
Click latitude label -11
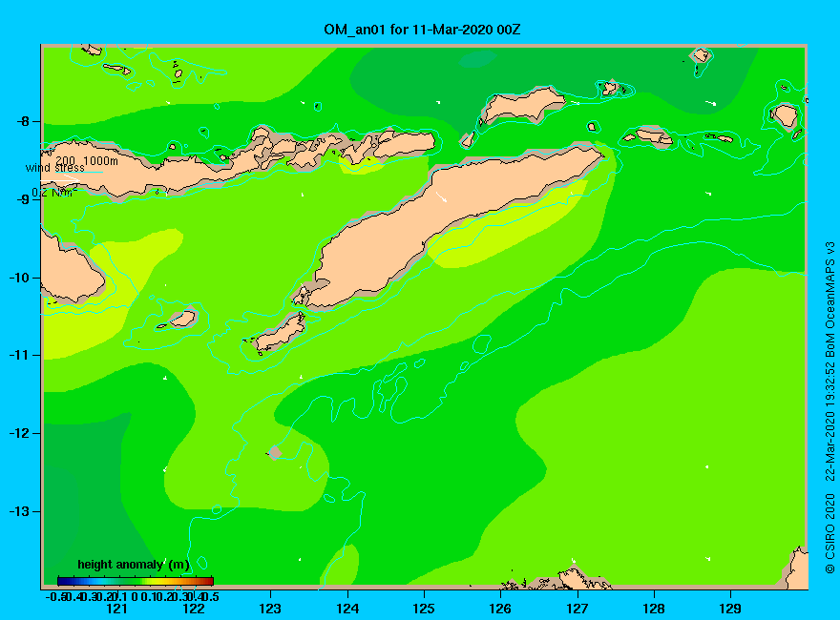(20, 355)
